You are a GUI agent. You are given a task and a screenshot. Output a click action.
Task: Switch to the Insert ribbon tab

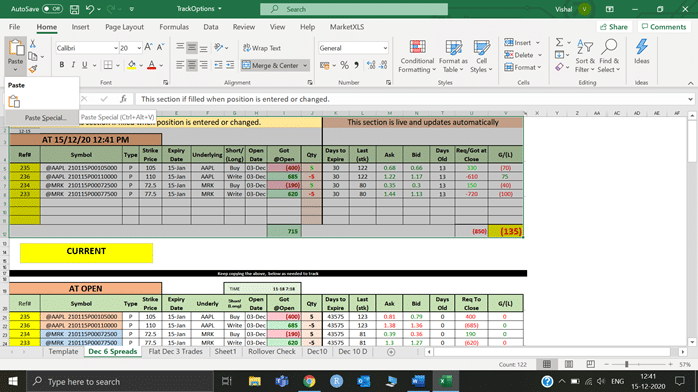point(80,27)
